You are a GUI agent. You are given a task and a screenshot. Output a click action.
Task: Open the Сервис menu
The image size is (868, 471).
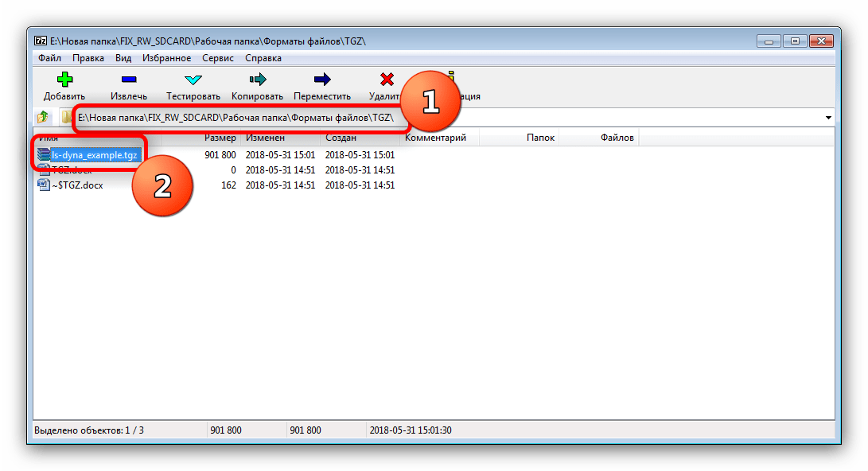click(218, 58)
